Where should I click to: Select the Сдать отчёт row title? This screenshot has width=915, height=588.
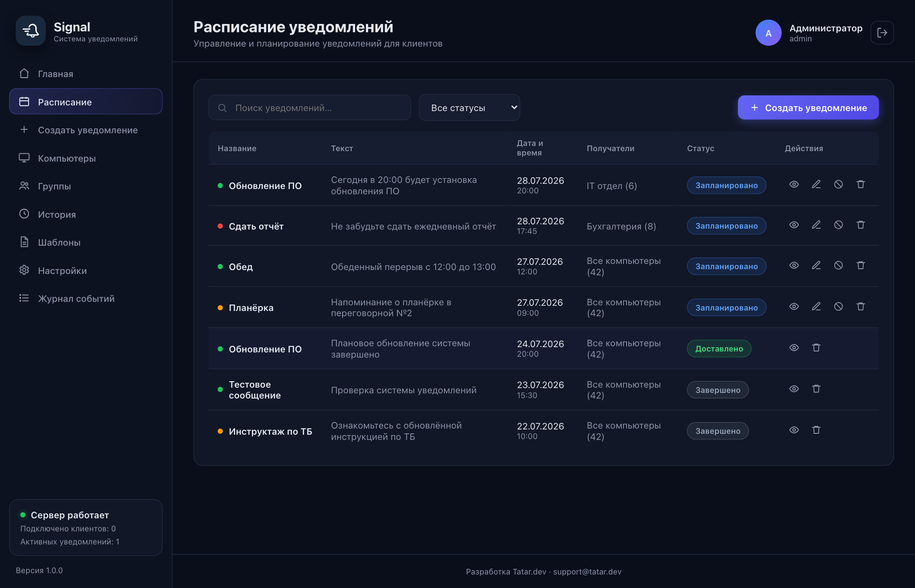pyautogui.click(x=256, y=226)
